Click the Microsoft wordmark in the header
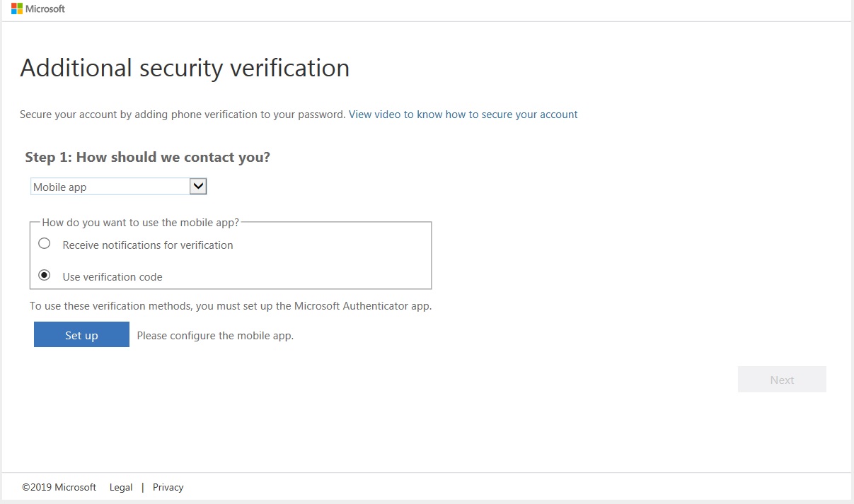The image size is (854, 504). click(45, 9)
